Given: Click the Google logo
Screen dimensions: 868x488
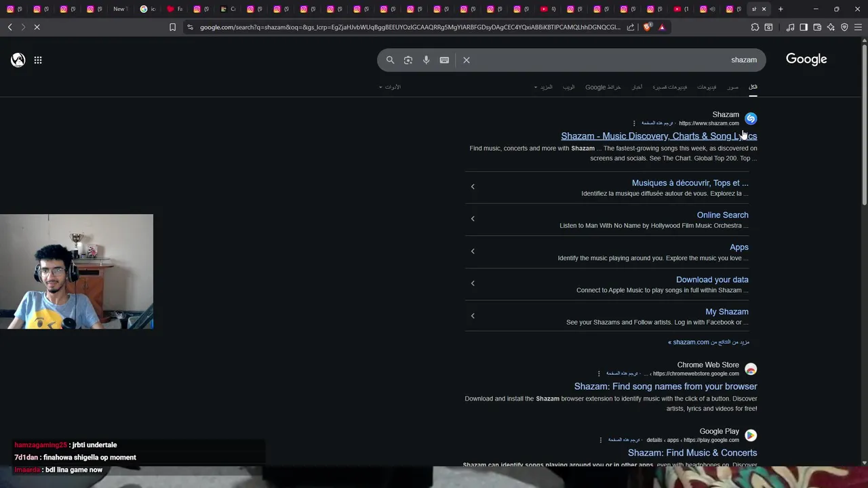Looking at the screenshot, I should (806, 59).
